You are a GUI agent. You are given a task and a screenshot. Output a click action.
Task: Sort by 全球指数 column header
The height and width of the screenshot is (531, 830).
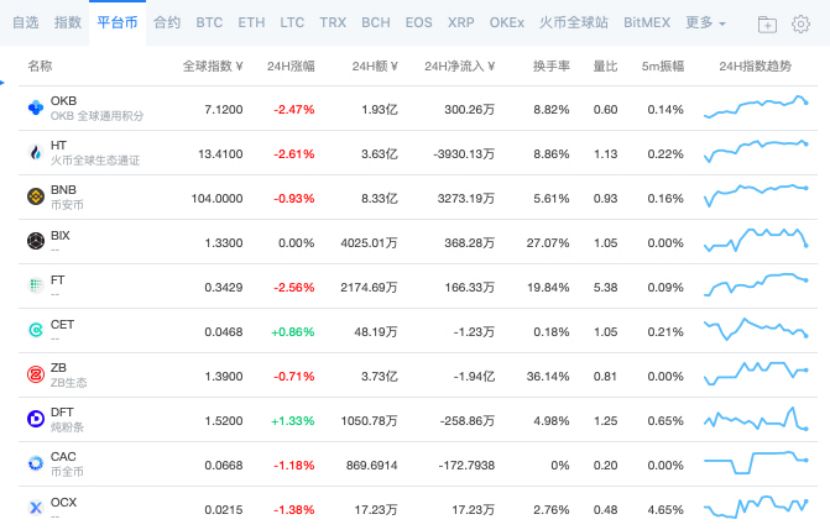(x=213, y=66)
